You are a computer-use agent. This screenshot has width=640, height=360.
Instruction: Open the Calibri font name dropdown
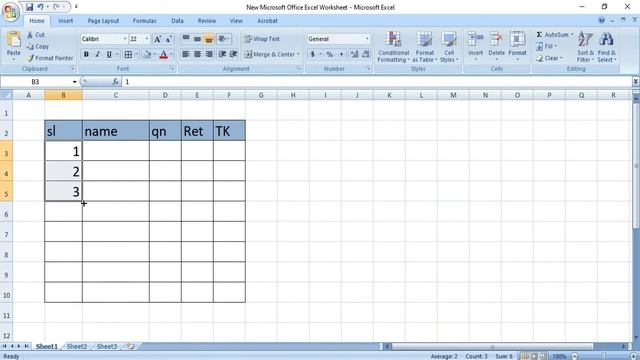click(125, 39)
